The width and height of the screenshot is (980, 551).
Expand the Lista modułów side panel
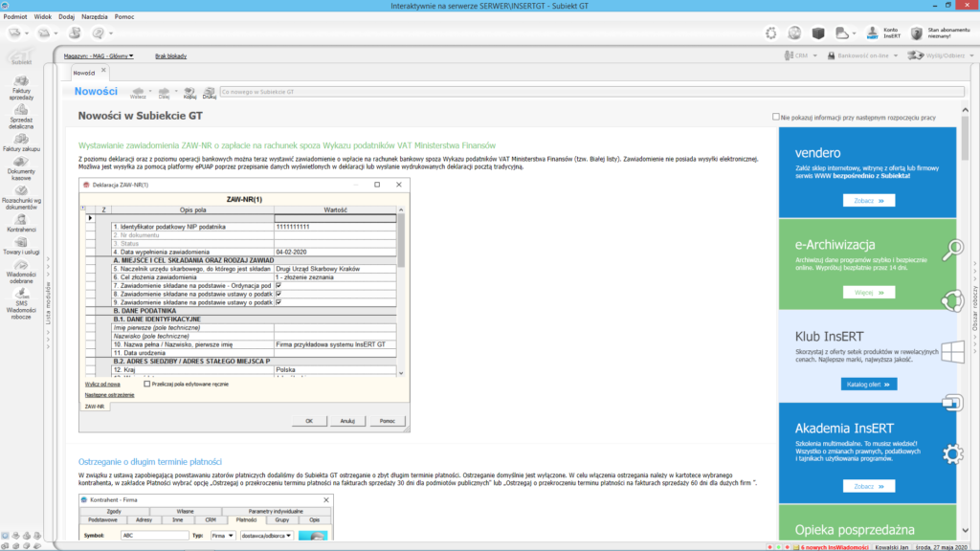[48, 302]
